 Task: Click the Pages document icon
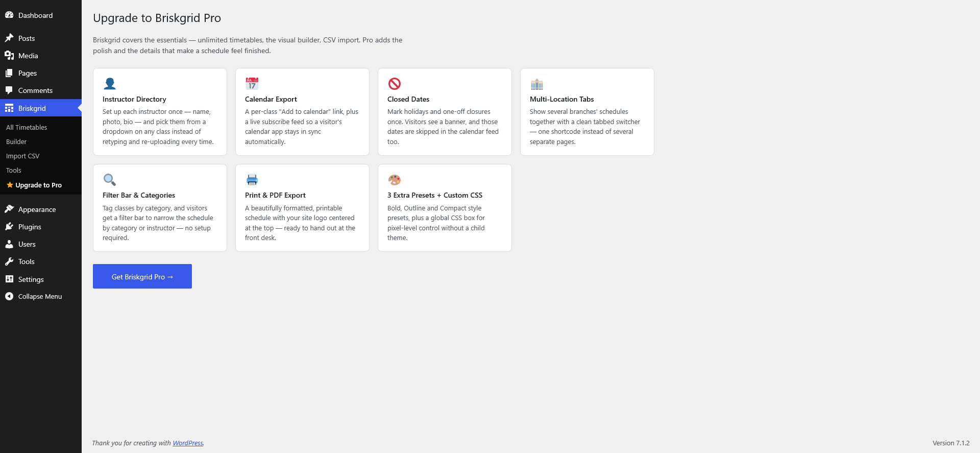[9, 73]
